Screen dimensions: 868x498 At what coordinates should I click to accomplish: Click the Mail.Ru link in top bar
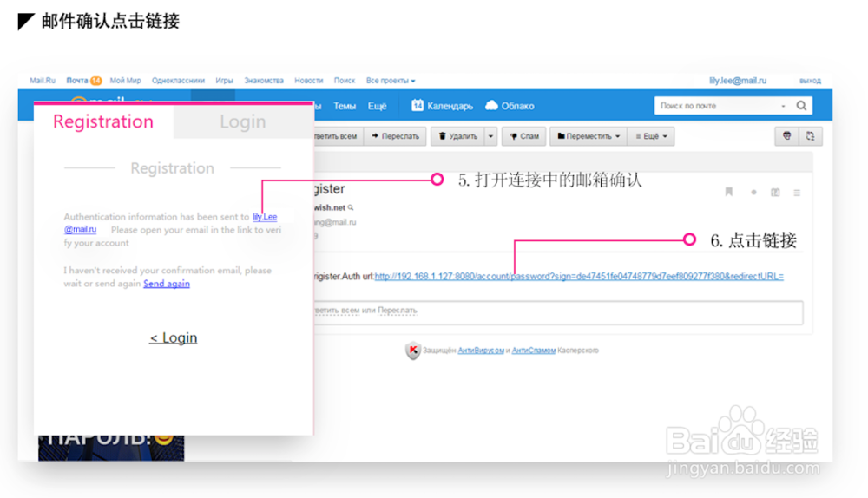tap(43, 81)
